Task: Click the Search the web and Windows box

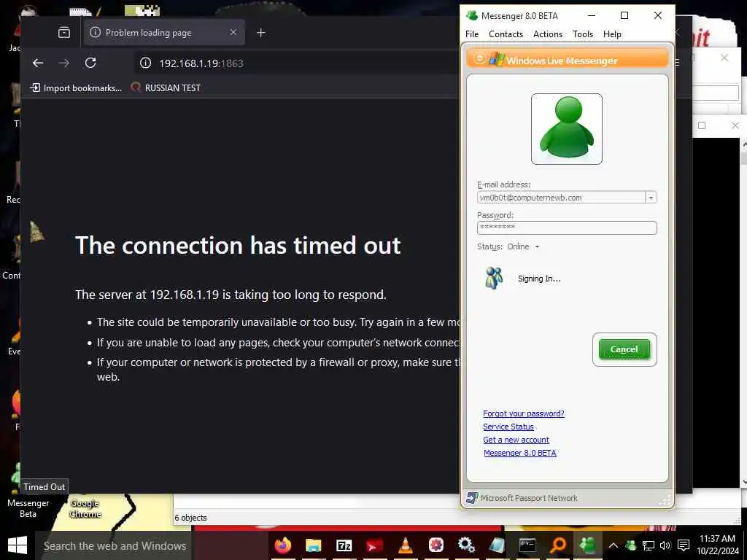Action: tap(115, 545)
